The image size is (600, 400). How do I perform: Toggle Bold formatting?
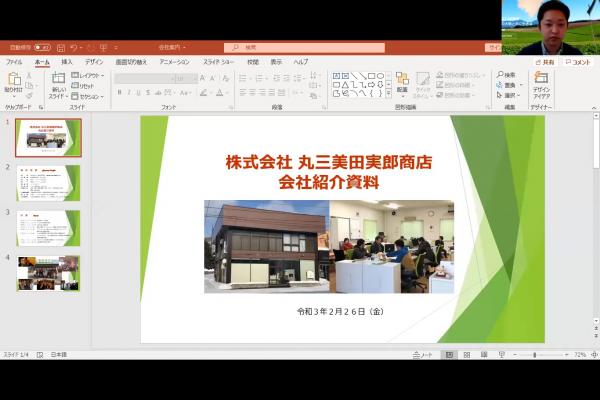click(x=119, y=93)
